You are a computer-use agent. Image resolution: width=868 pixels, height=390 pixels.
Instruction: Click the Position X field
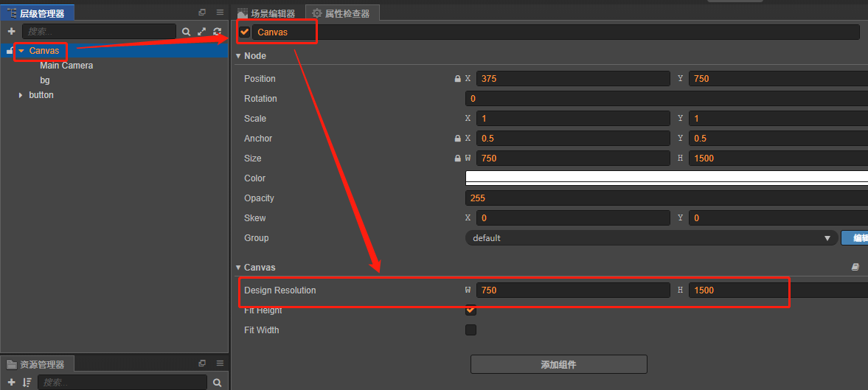click(573, 79)
